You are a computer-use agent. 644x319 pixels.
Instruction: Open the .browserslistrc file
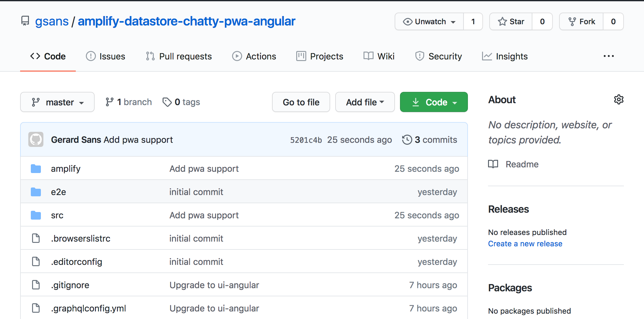pyautogui.click(x=81, y=238)
